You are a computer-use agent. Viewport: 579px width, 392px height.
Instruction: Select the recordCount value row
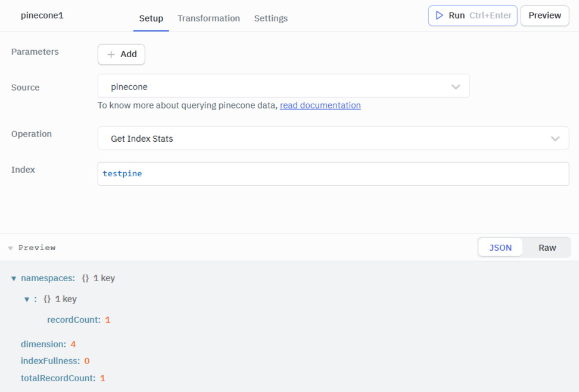pyautogui.click(x=79, y=319)
